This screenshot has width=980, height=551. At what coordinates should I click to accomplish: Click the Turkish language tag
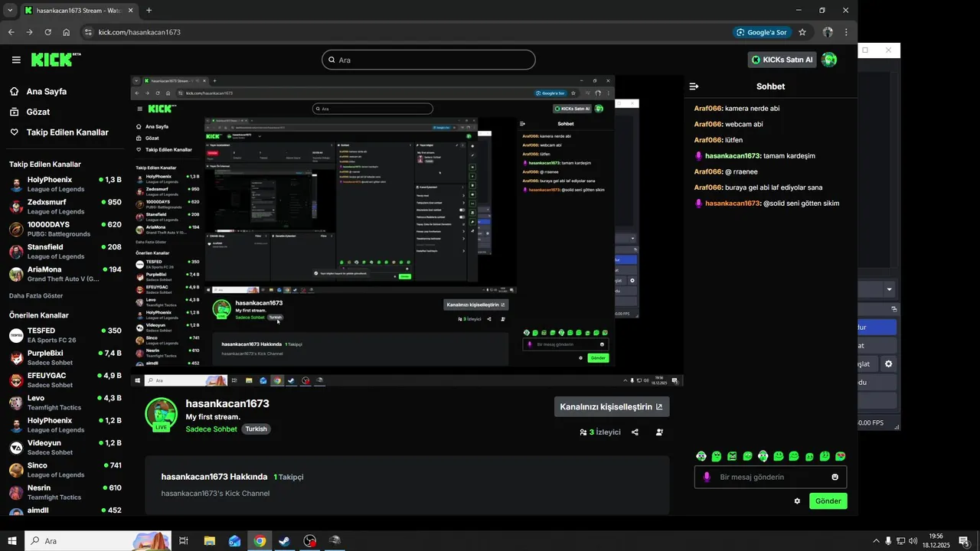[x=256, y=429]
